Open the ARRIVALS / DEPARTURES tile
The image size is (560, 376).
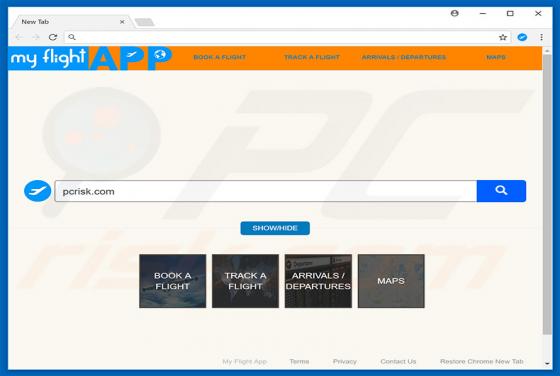click(x=318, y=281)
